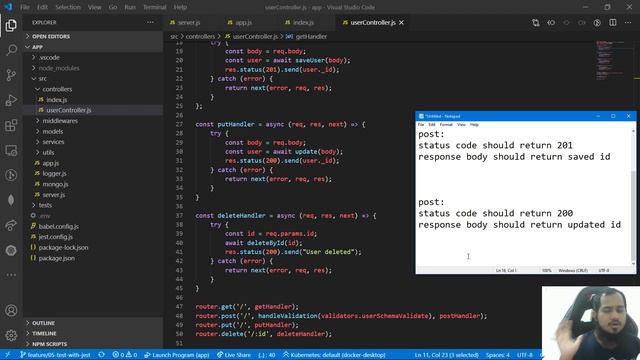640x360 pixels.
Task: Click the Go Back navigation icon in editor toolbar
Action: [x=551, y=23]
